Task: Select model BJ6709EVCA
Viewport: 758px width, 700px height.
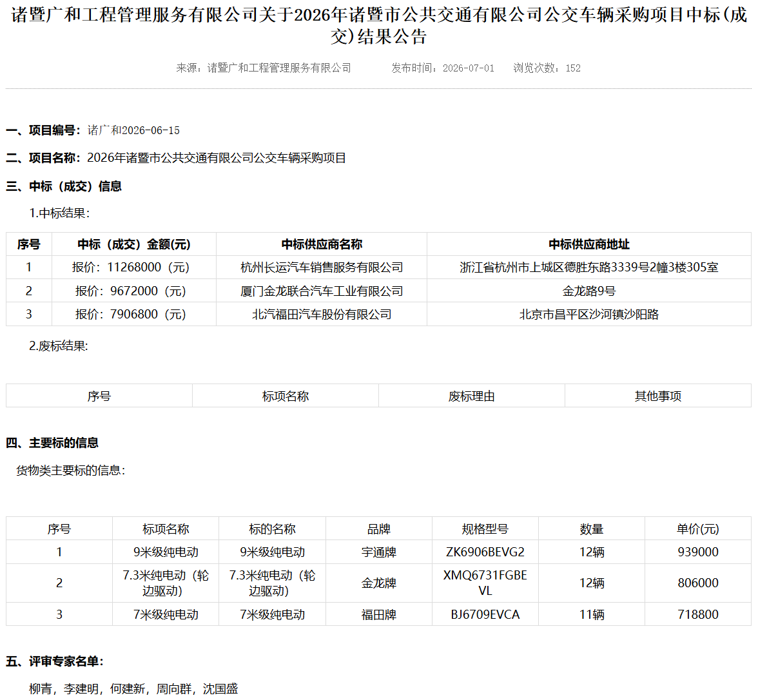Action: point(485,614)
